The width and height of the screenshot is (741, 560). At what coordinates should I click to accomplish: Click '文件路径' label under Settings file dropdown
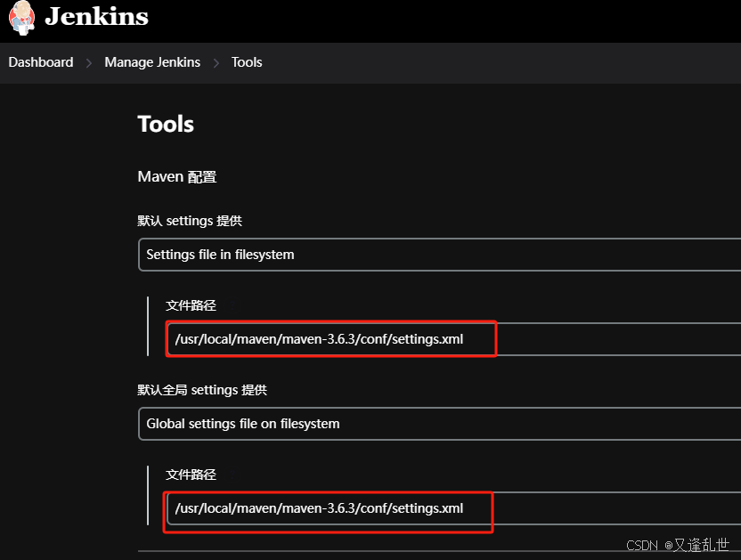(x=191, y=305)
